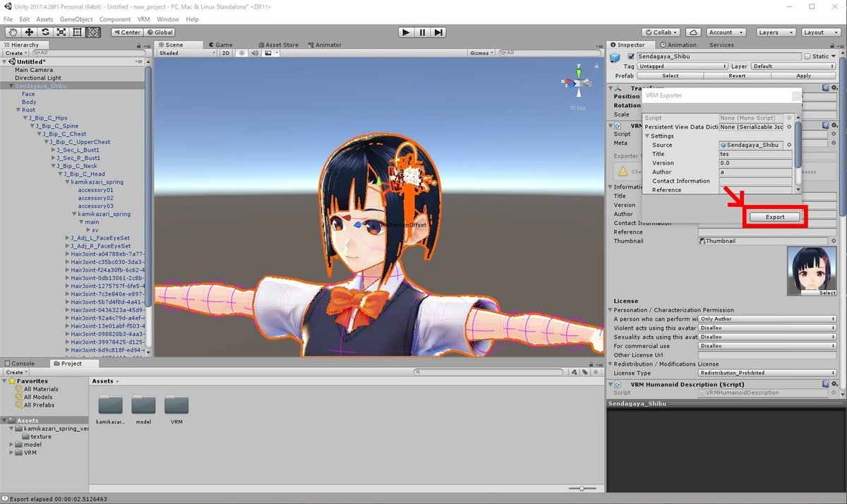
Task: Click the Select button under the Thumbnail preview
Action: [827, 292]
